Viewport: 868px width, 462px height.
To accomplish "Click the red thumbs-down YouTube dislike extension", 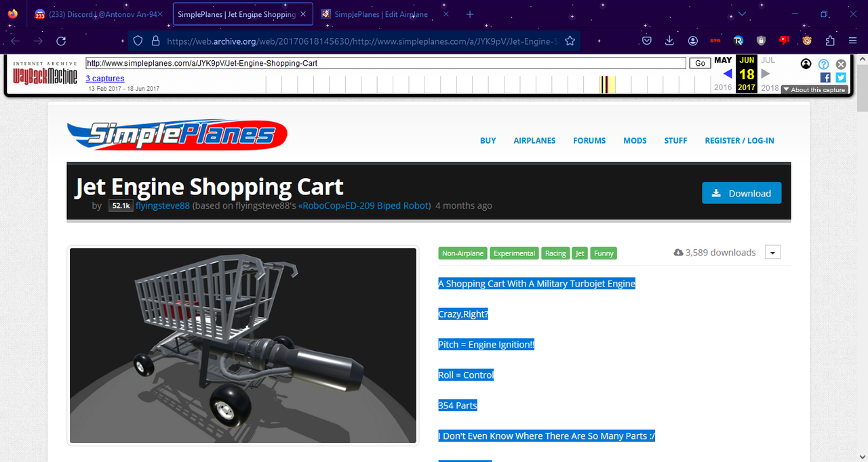I will click(x=784, y=41).
